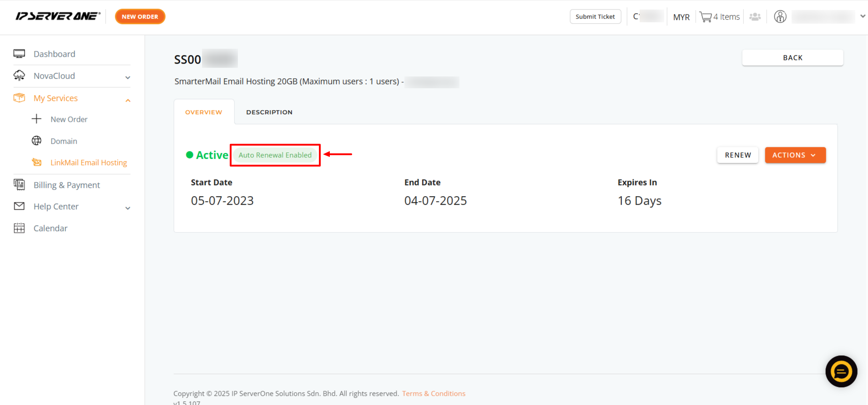Collapse the My Services section chevron
The height and width of the screenshot is (405, 868).
coord(128,100)
